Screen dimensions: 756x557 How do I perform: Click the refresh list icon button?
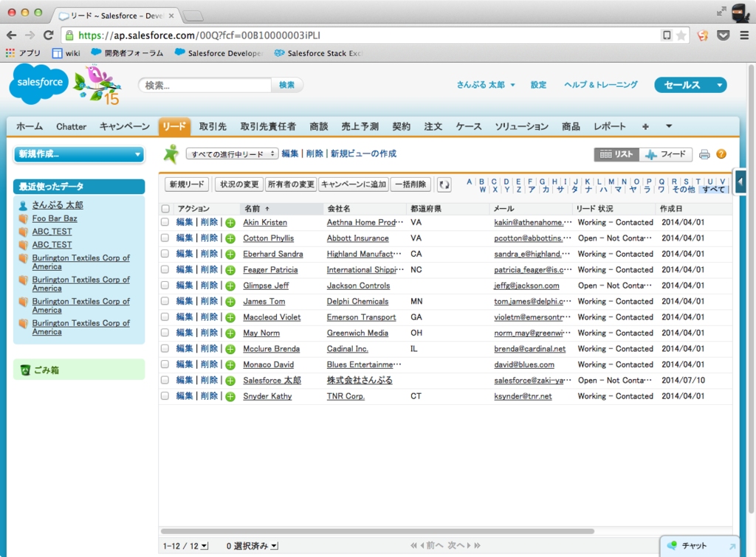click(444, 184)
